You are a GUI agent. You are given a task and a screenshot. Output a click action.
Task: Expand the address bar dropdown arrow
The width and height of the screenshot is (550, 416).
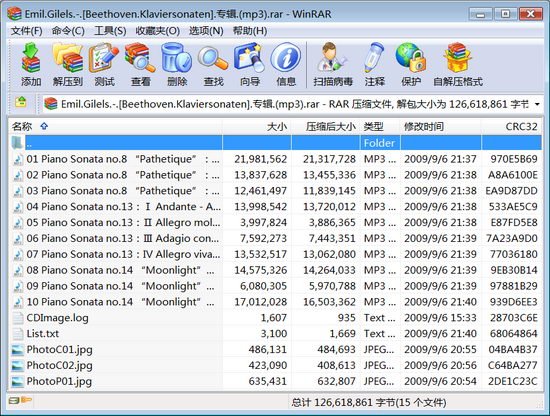[x=537, y=104]
